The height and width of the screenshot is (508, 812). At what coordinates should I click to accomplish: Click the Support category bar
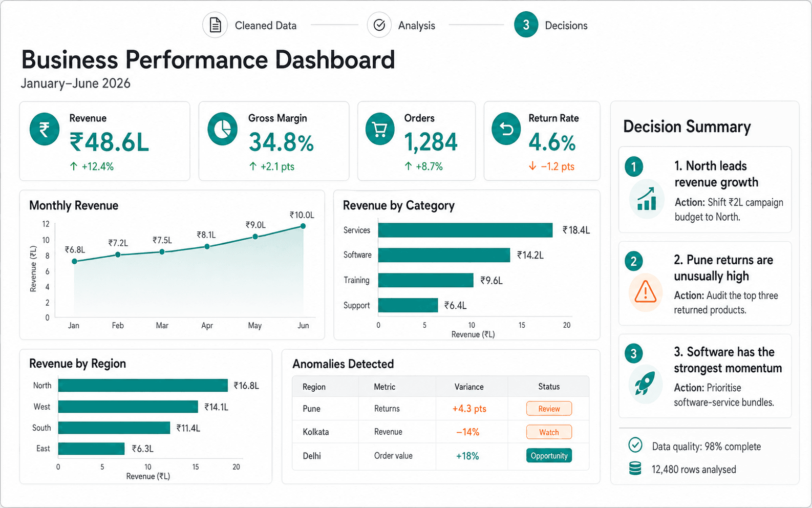point(408,305)
